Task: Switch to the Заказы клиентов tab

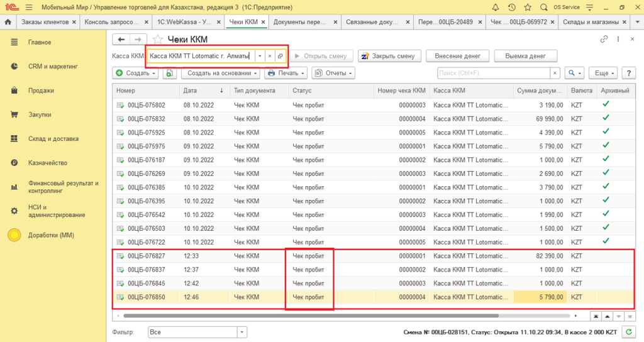Action: 45,22
